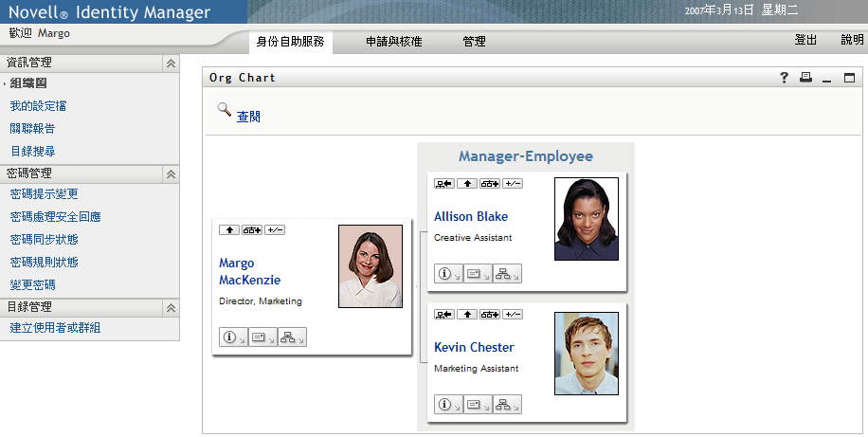
Task: Open the 管理 tab
Action: pos(474,42)
